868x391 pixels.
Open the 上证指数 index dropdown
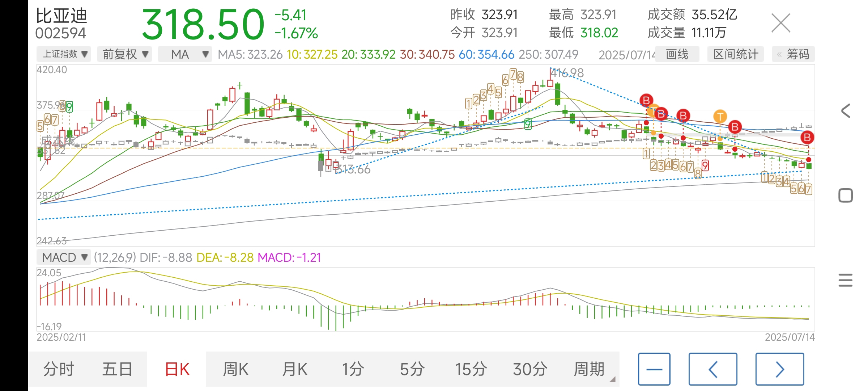point(64,54)
